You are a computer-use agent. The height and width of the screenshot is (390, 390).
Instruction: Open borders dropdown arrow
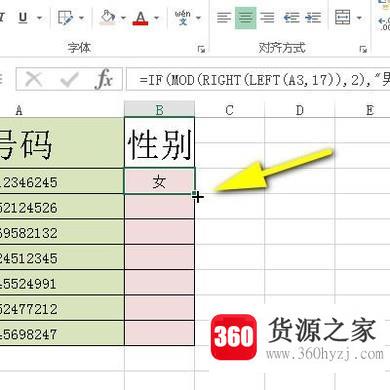point(81,18)
